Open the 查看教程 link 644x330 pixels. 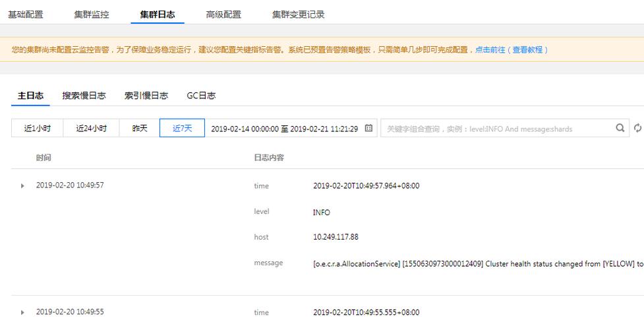pos(527,49)
